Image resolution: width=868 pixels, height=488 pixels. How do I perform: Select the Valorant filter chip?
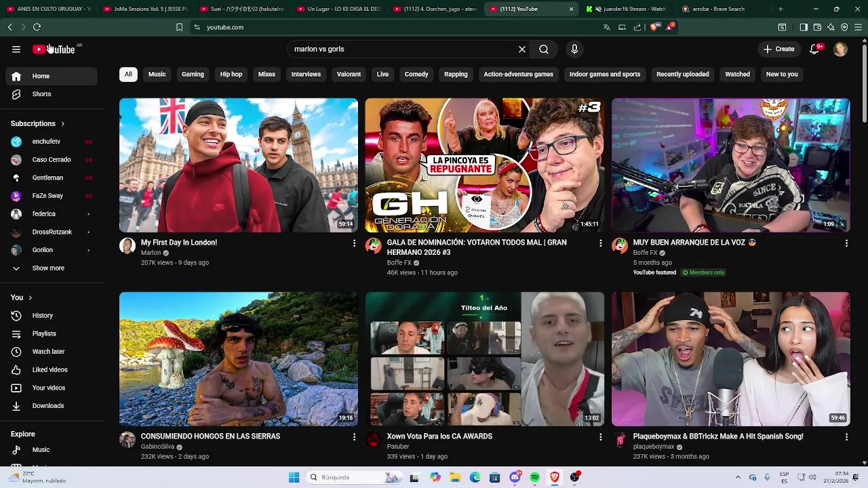point(349,75)
